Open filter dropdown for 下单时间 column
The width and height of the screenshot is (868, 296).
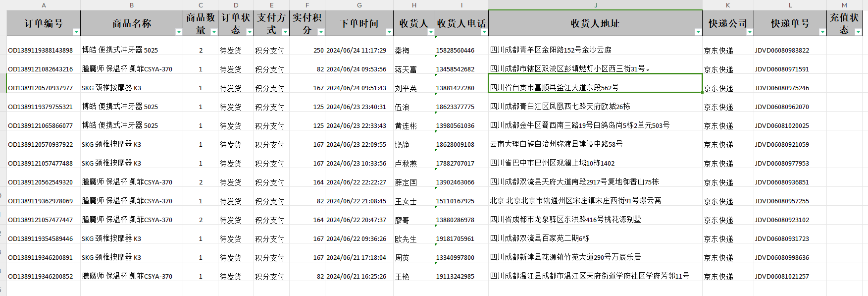point(389,32)
